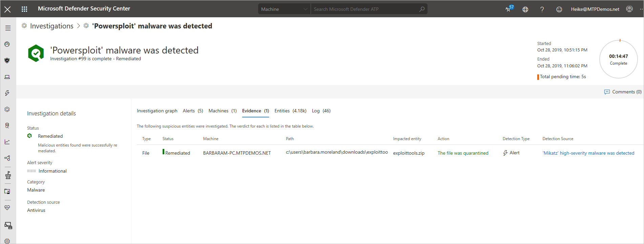Click the Search Microsoft Defender ATP field

[x=365, y=9]
